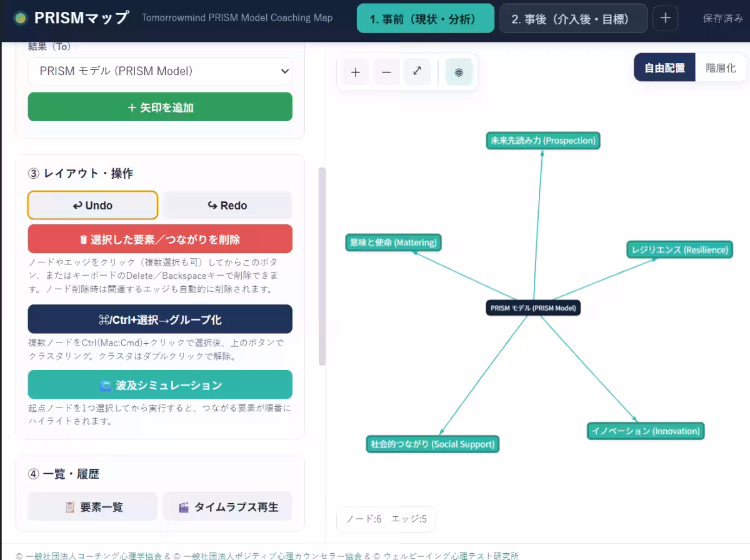Click the fit-to-screen expand icon

pos(417,72)
